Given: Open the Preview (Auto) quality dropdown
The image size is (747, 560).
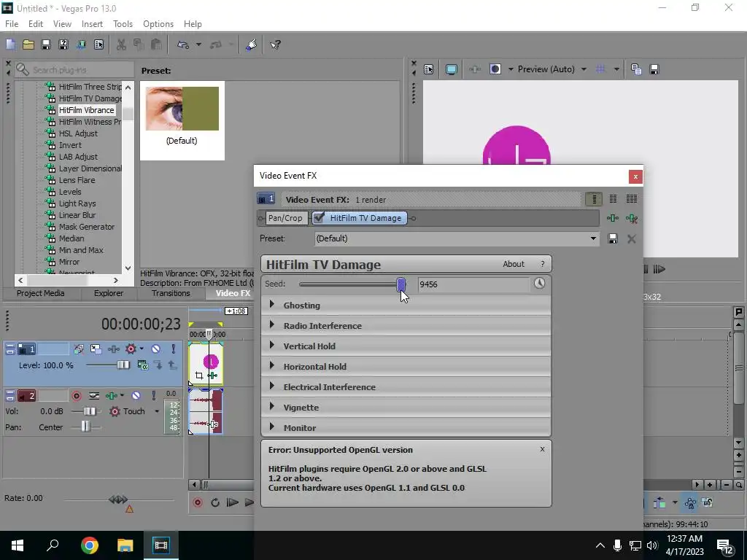Looking at the screenshot, I should pos(584,69).
